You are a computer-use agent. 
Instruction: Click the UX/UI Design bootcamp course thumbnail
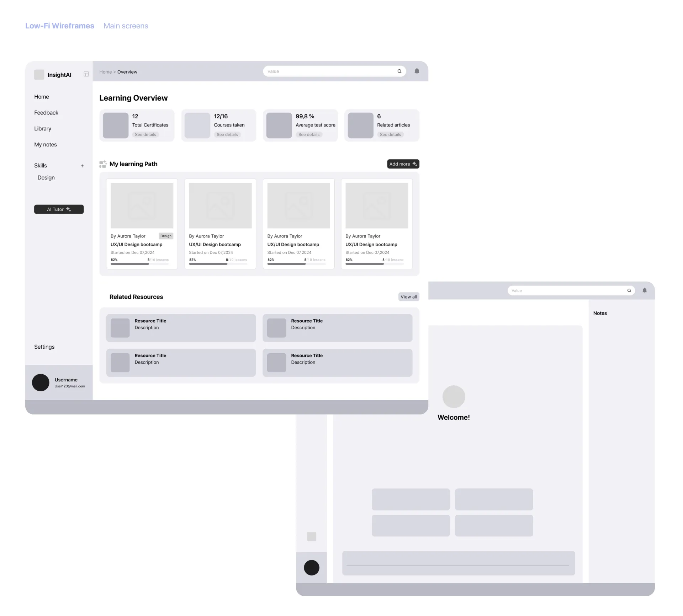coord(141,204)
